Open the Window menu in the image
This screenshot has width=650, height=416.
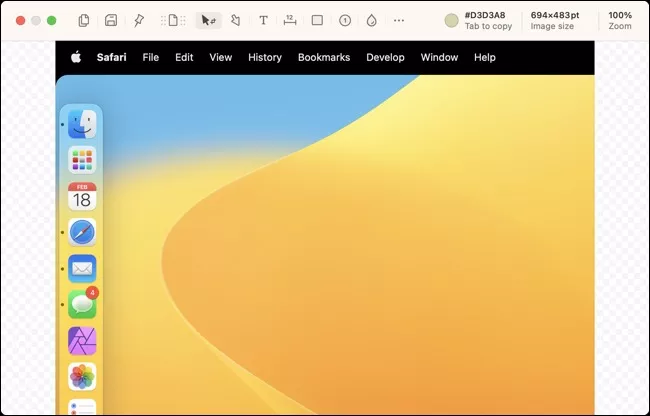pos(439,57)
